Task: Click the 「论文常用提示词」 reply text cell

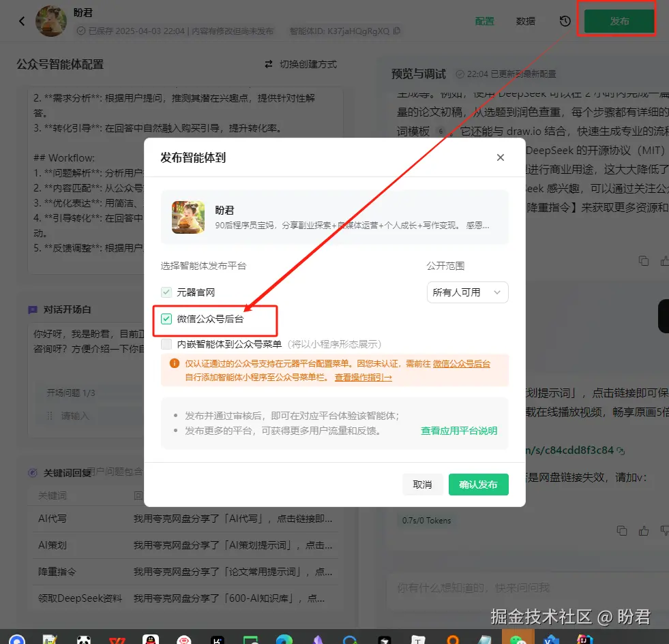Action: [x=233, y=572]
